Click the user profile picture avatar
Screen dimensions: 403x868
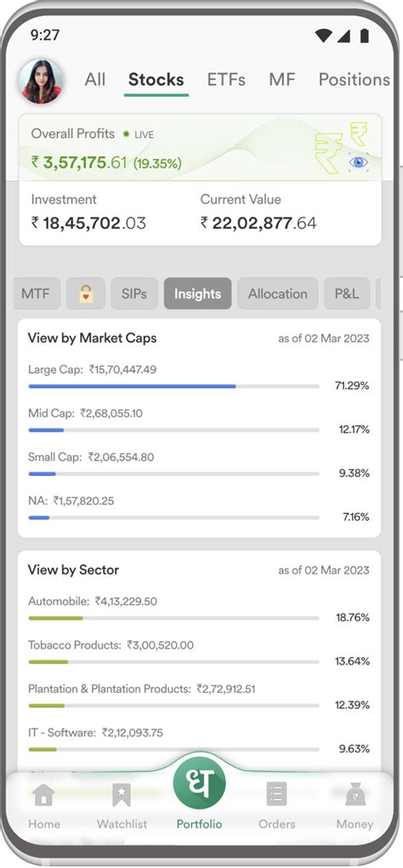41,82
